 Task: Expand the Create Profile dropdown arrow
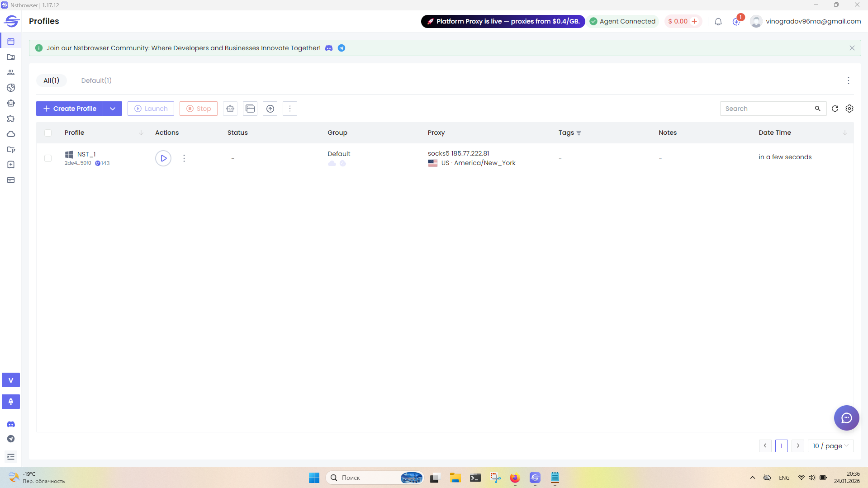tap(113, 109)
